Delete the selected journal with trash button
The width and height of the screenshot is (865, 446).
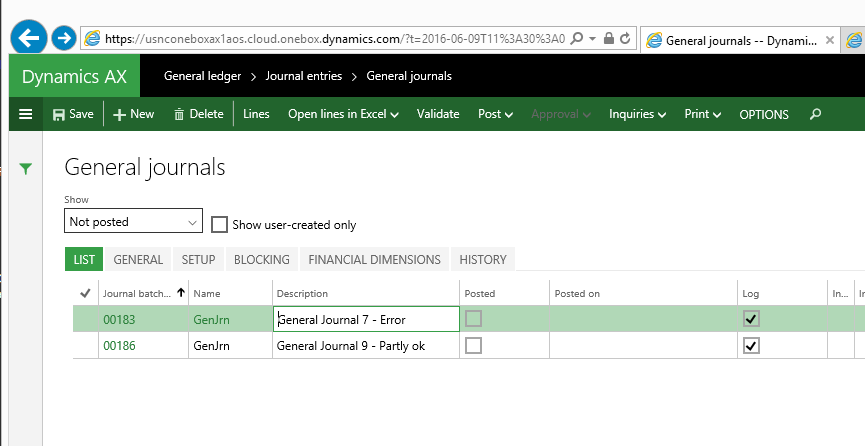pyautogui.click(x=198, y=114)
